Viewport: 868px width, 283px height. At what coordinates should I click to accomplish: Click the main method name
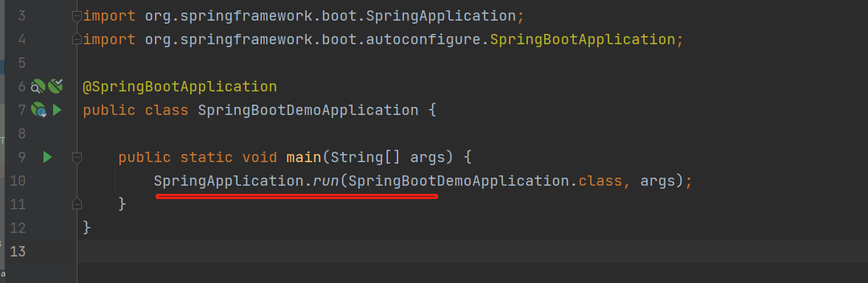coord(303,158)
